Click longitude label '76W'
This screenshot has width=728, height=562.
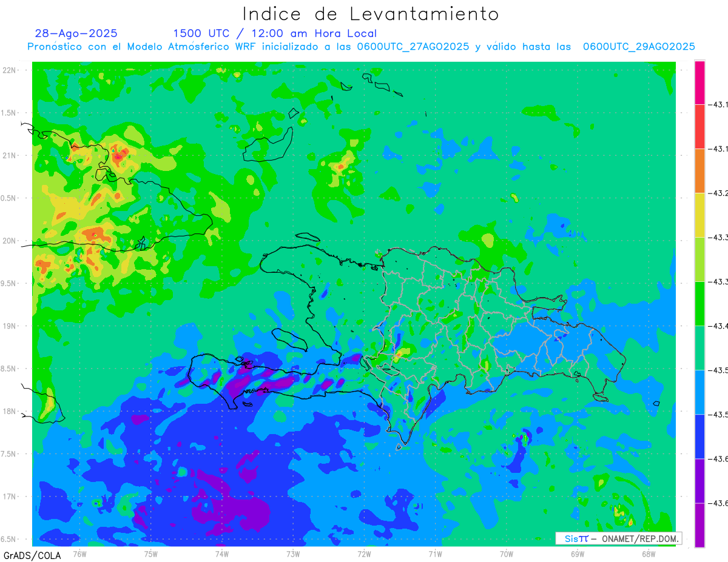point(79,554)
